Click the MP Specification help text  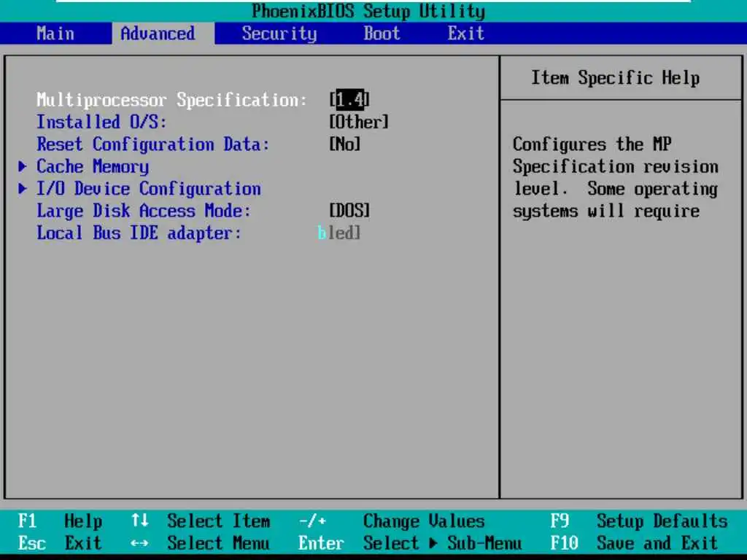pyautogui.click(x=616, y=178)
